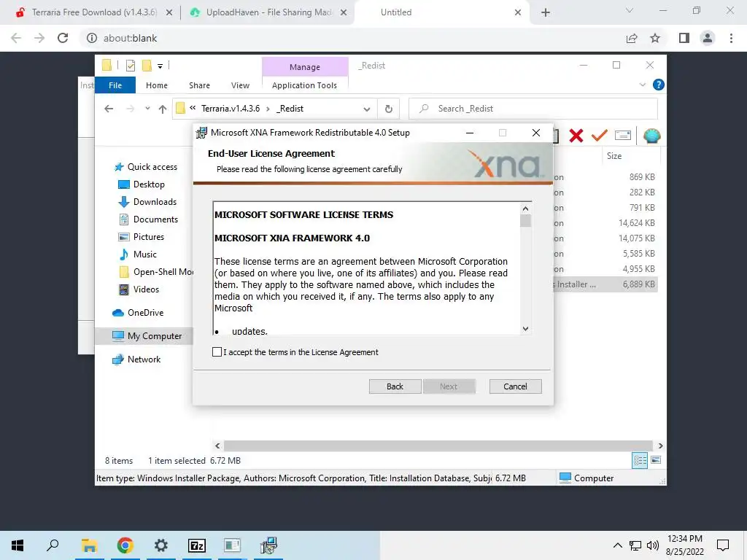Click the shell globe toolbar icon
The image size is (747, 560).
651,136
